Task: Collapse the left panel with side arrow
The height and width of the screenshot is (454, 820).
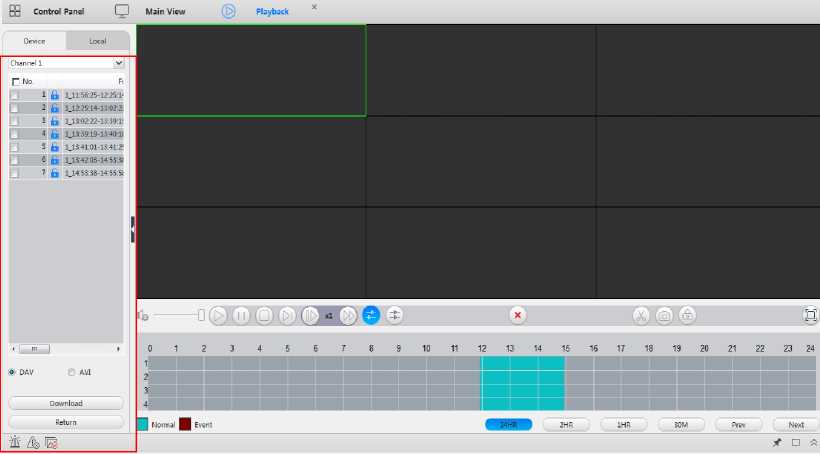Action: click(132, 230)
